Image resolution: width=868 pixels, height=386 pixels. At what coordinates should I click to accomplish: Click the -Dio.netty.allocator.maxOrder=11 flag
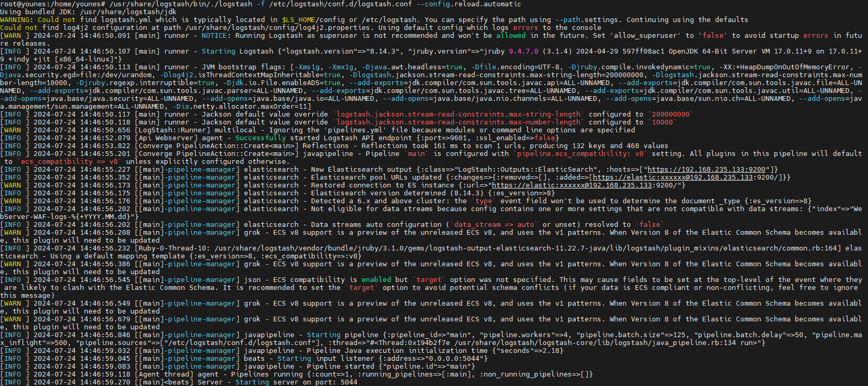(x=240, y=107)
